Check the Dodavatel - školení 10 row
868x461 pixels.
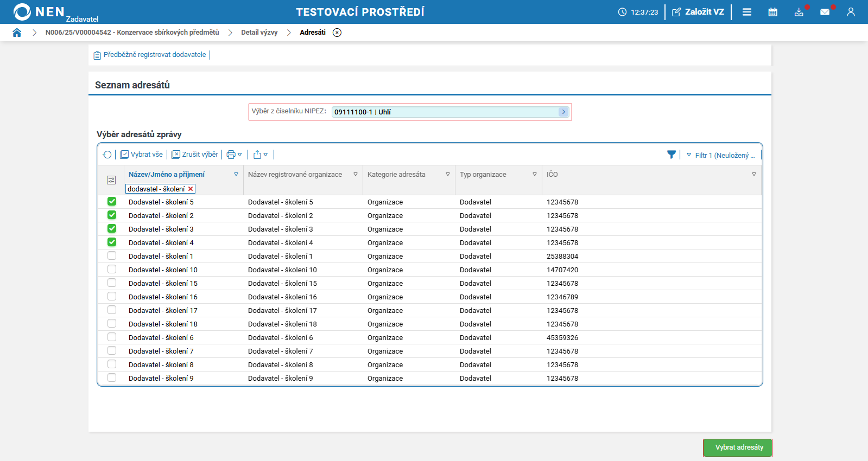[112, 270]
